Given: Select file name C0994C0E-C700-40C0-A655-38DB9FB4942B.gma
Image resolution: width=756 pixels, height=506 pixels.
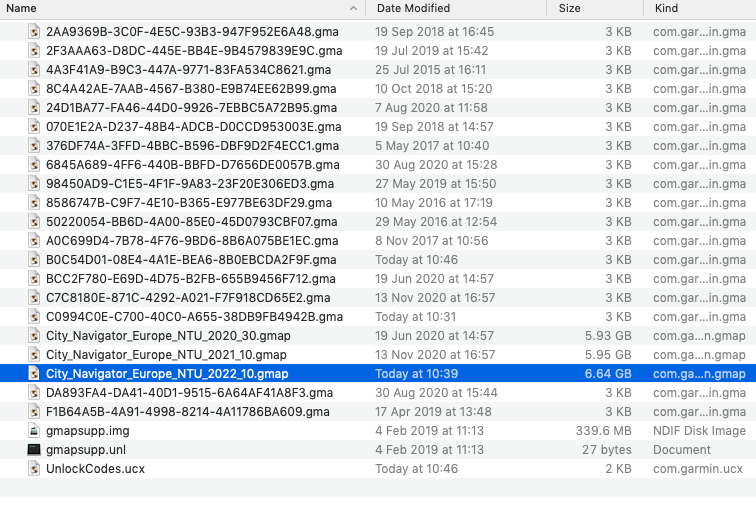Looking at the screenshot, I should (194, 317).
